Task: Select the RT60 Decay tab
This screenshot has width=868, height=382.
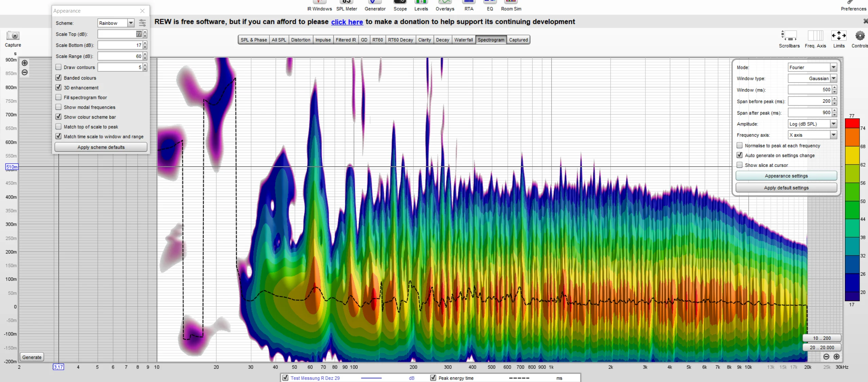Action: (400, 40)
